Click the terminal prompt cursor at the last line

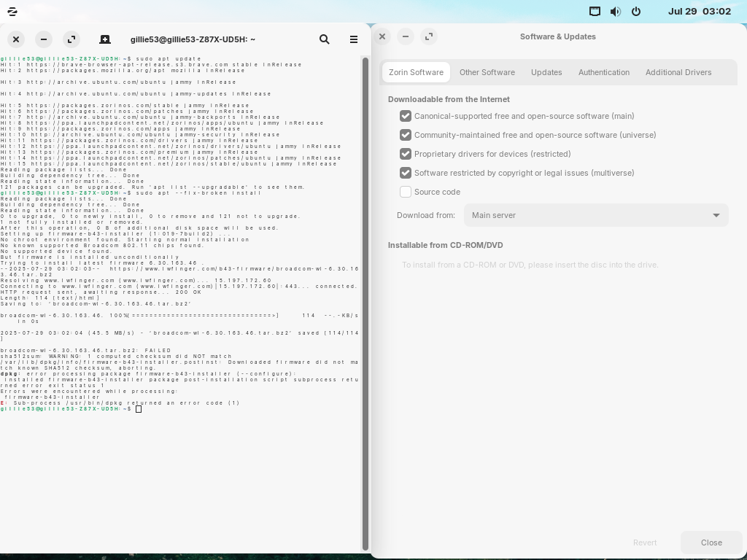click(139, 409)
